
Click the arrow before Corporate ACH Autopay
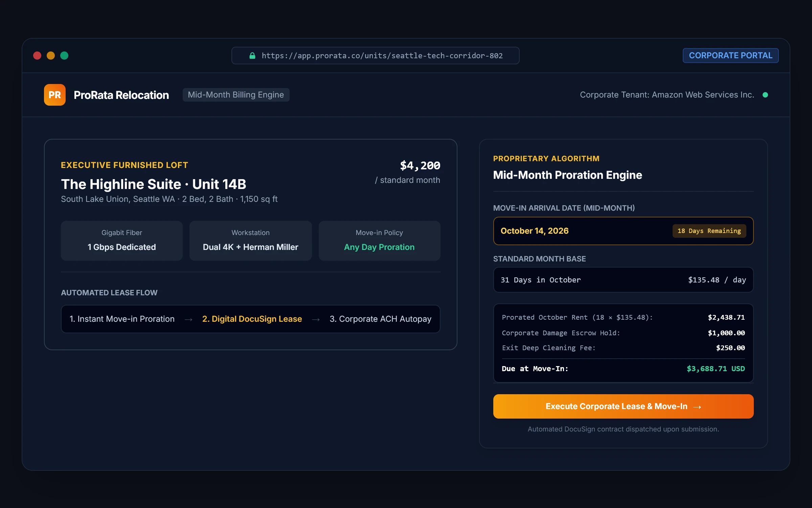tap(316, 319)
